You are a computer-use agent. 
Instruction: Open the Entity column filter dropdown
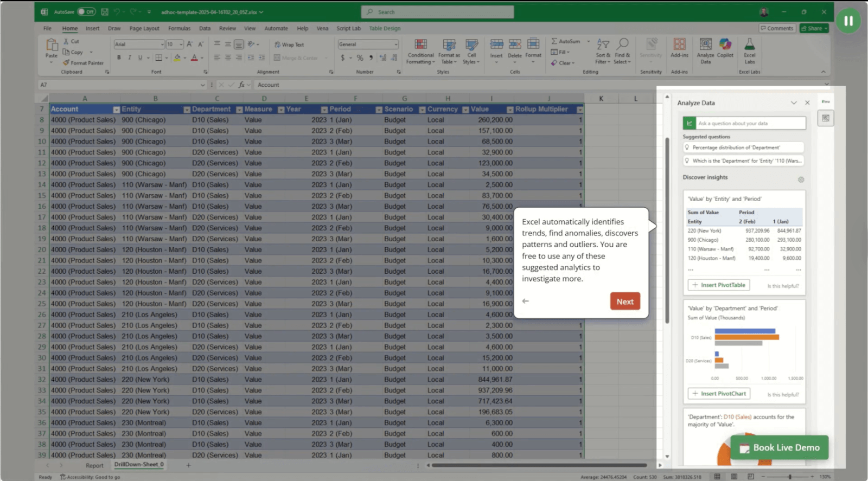point(187,110)
